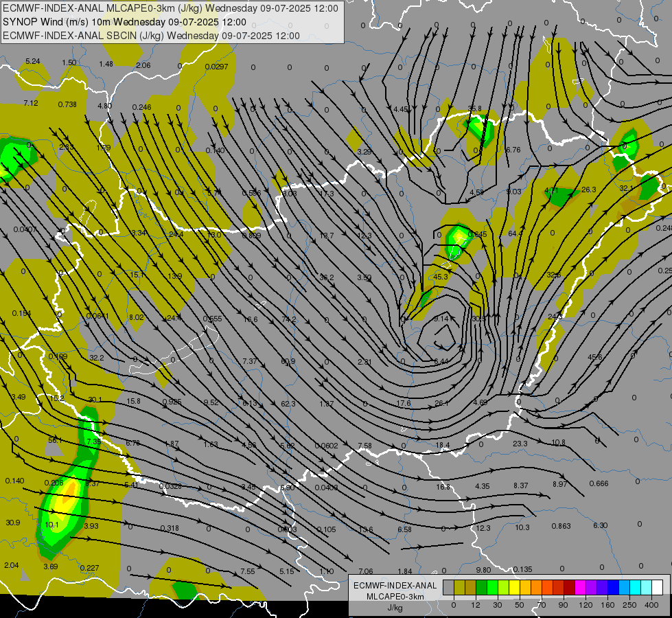Select the data value '35.8'

coord(474,109)
